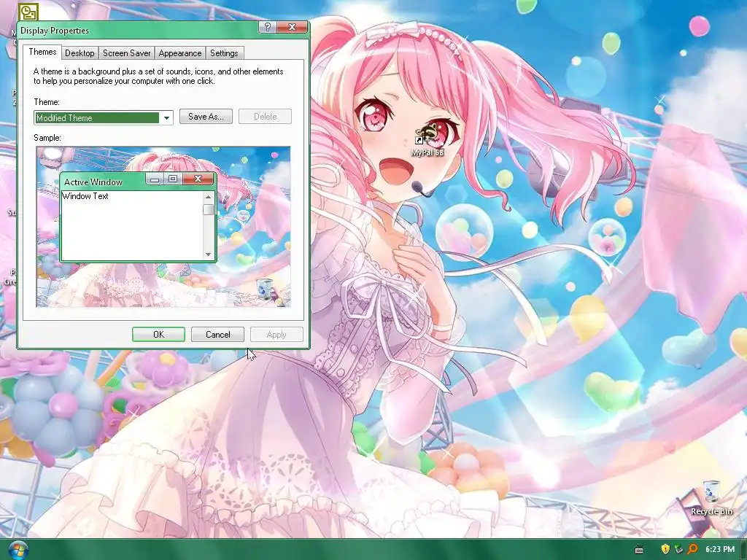Screen dimensions: 747x560
Task: Click the help question mark button
Action: [x=267, y=27]
